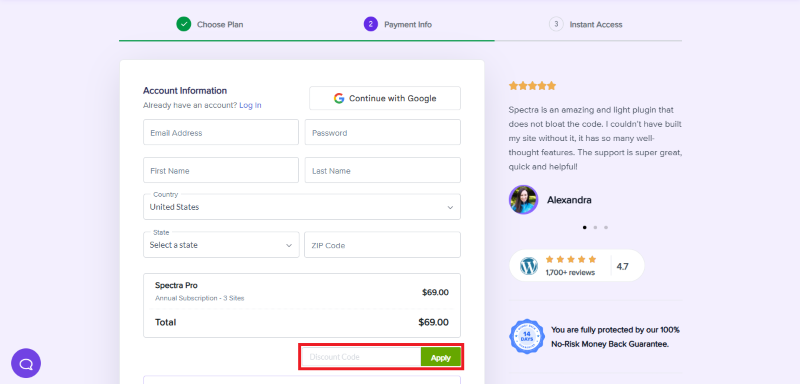Click Alexandra's profile avatar

click(x=523, y=199)
